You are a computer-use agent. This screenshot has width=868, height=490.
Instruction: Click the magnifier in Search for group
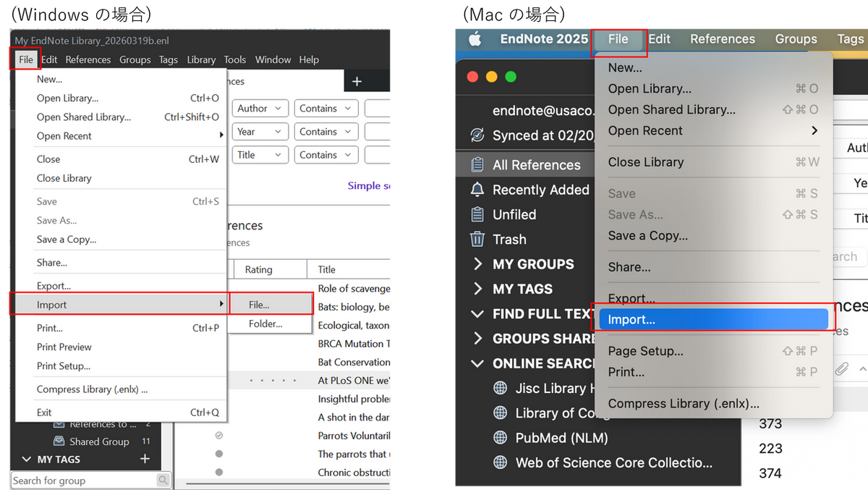pos(163,480)
